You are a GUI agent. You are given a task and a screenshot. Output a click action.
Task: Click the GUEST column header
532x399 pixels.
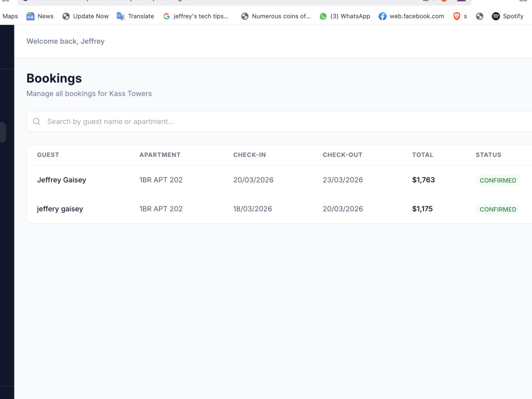click(x=48, y=155)
